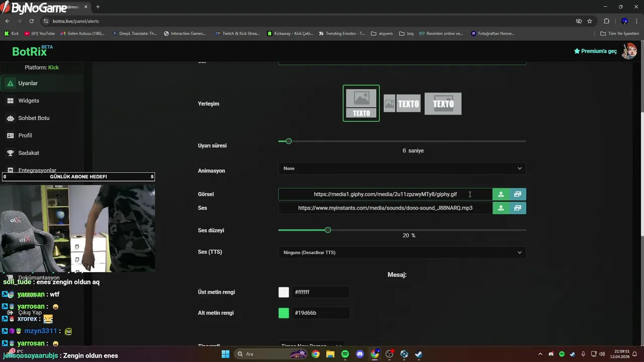Open Sohbet Botu in the sidebar
The width and height of the screenshot is (644, 362).
click(42, 118)
